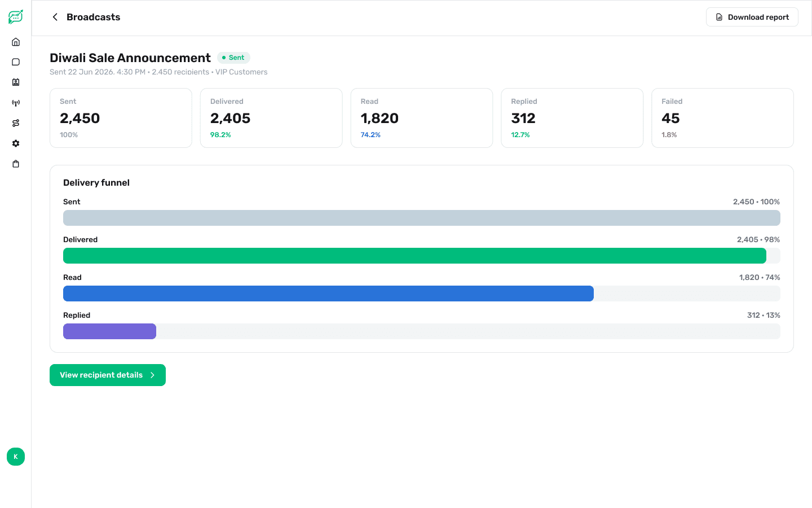
Task: Click the '1,820 • 74%' funnel value
Action: 760,277
